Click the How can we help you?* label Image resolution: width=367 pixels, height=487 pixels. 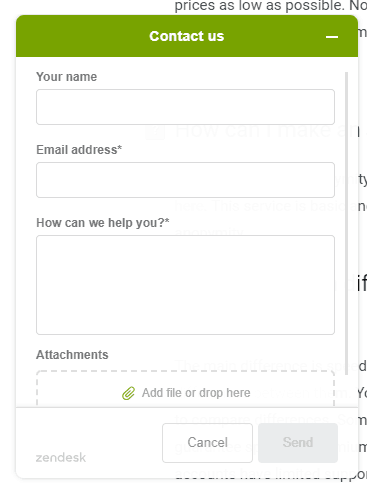103,223
